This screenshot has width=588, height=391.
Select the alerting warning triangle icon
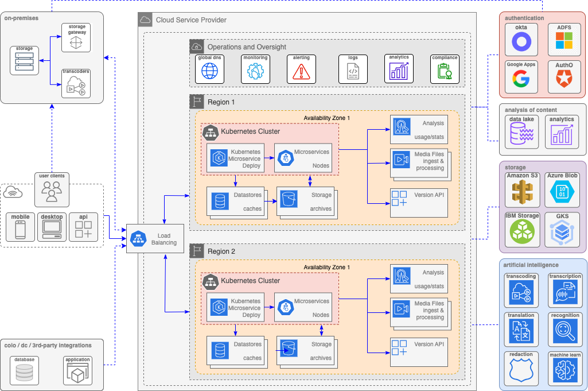click(301, 71)
